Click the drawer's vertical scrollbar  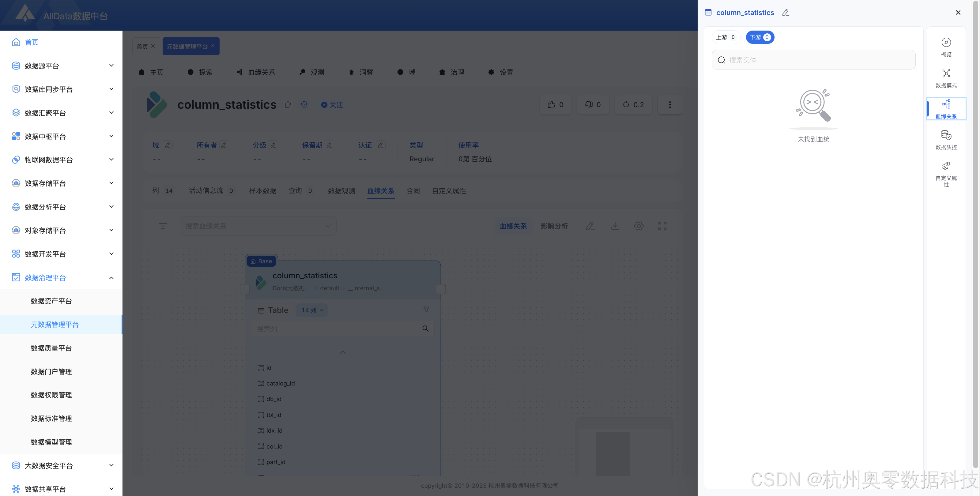[975, 236]
